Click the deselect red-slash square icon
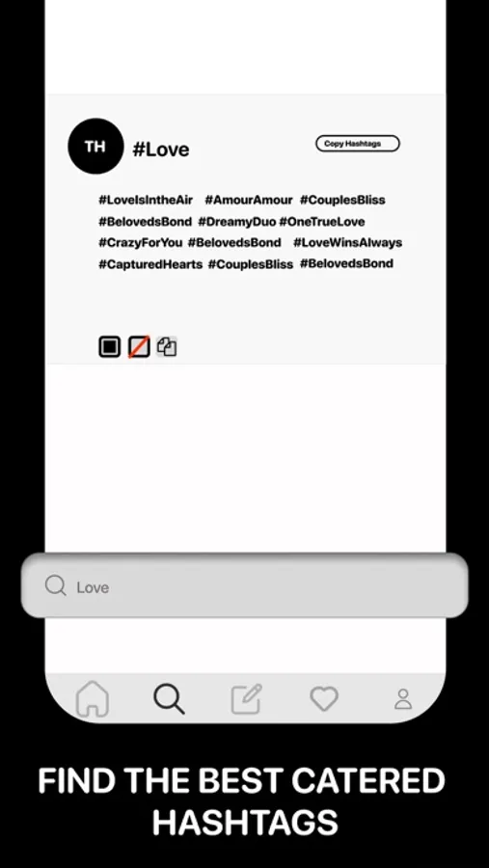Viewport: 489px width, 868px height. coord(139,347)
